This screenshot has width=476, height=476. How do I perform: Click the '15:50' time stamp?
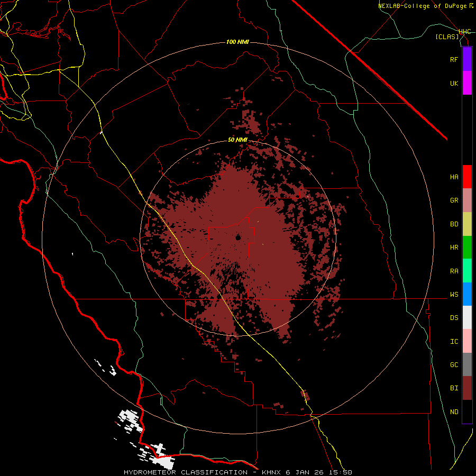(341, 472)
